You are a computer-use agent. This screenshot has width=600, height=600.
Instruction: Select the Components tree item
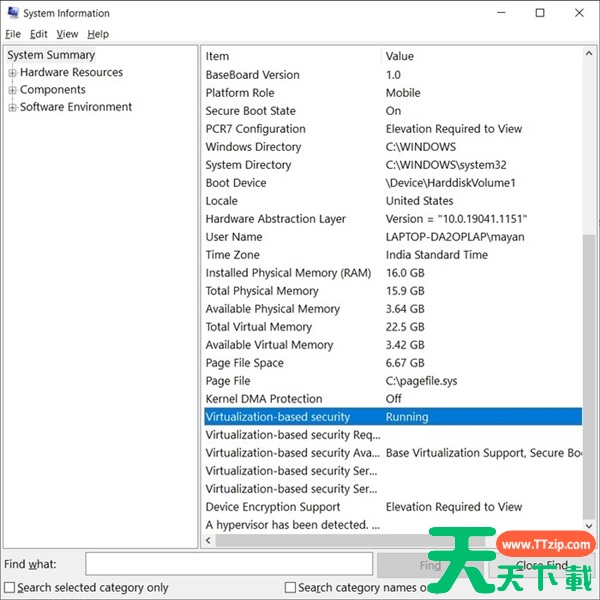[x=52, y=90]
